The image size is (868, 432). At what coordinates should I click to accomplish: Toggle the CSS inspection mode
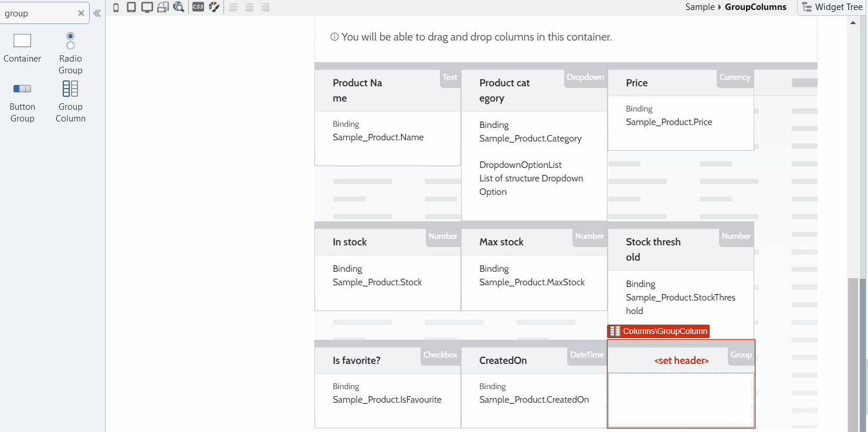[x=198, y=7]
